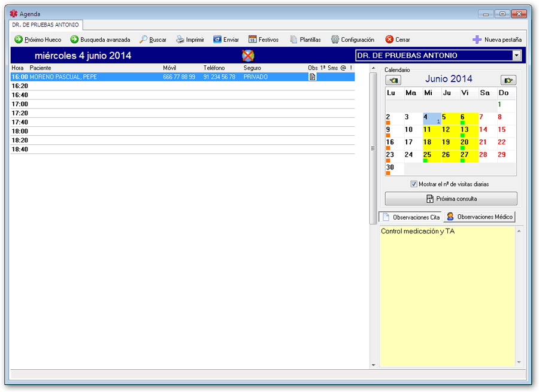The height and width of the screenshot is (392, 539).
Task: Click the Próximo Hueco green arrow icon
Action: [19, 39]
